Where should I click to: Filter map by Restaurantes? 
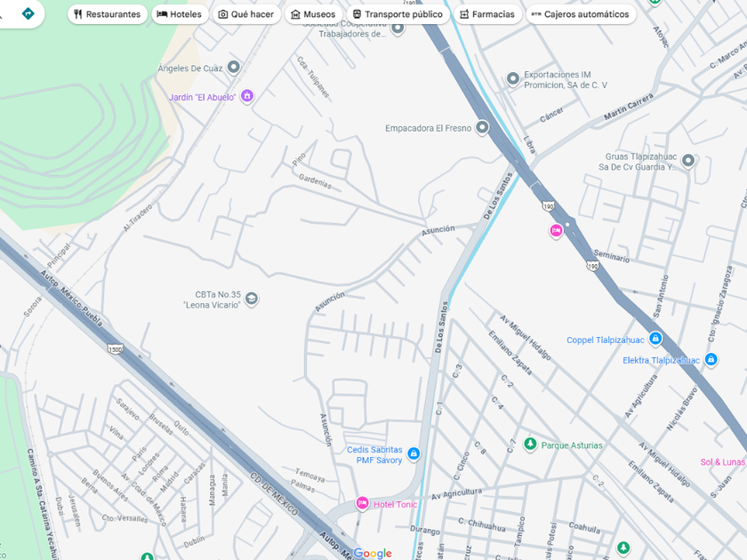[x=108, y=14]
